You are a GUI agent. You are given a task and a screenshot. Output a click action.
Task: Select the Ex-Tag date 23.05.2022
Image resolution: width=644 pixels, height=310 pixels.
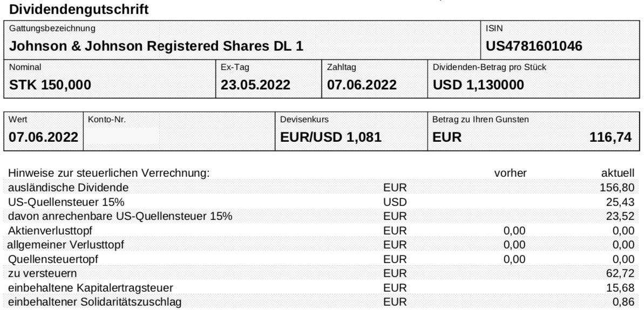(x=255, y=85)
